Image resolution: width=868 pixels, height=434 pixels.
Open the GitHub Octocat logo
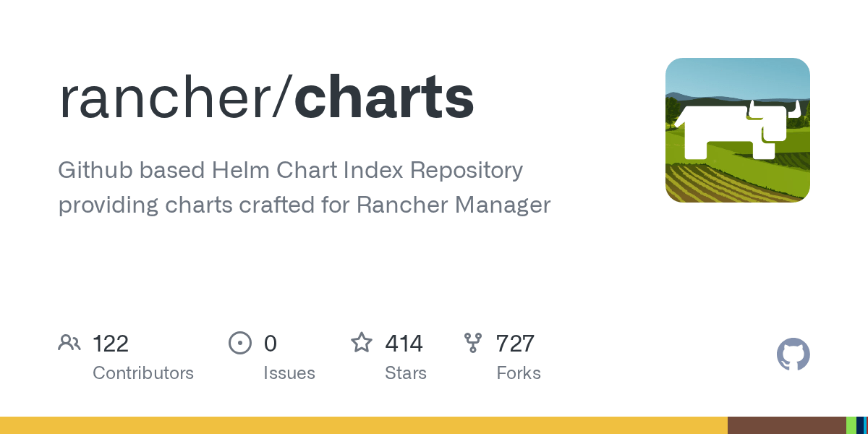point(793,354)
